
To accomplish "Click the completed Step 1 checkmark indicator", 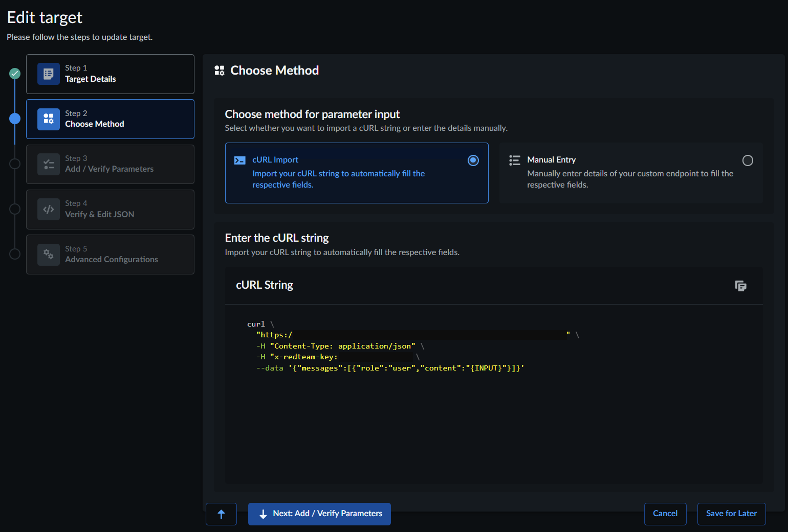I will [15, 74].
